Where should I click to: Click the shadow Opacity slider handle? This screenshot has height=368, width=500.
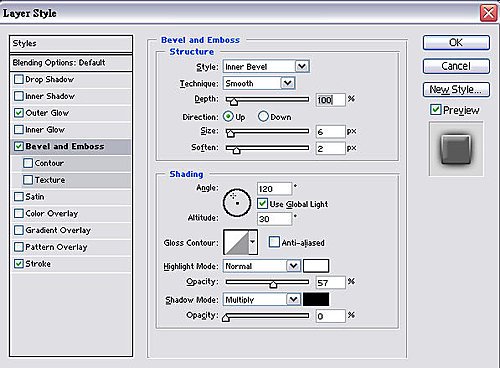click(226, 318)
